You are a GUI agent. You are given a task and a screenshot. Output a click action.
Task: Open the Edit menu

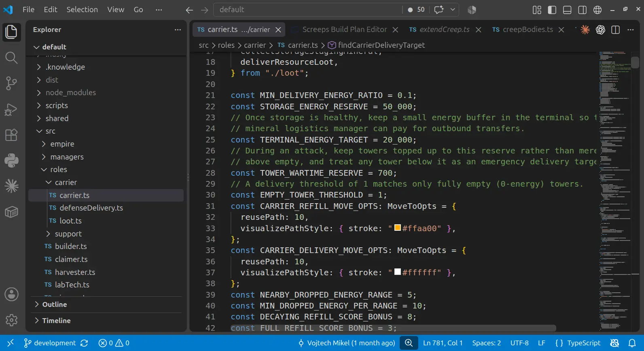pyautogui.click(x=51, y=10)
